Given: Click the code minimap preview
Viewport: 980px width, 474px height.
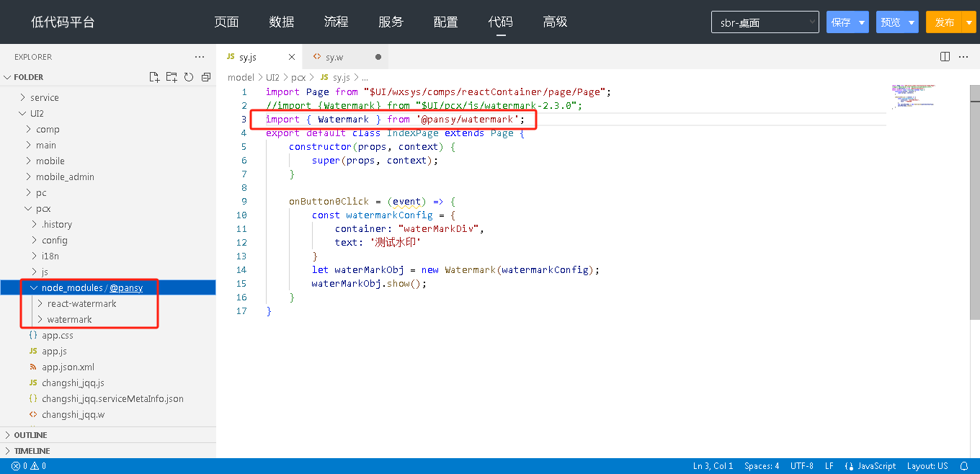Looking at the screenshot, I should [x=912, y=97].
